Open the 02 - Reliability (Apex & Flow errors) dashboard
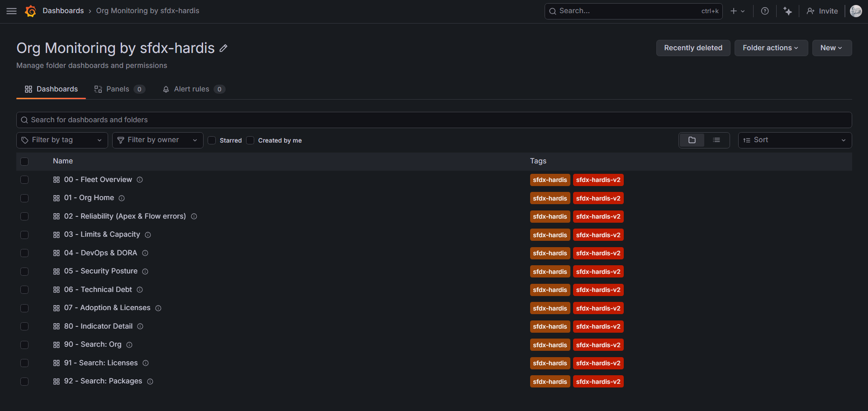868x411 pixels. (x=125, y=216)
